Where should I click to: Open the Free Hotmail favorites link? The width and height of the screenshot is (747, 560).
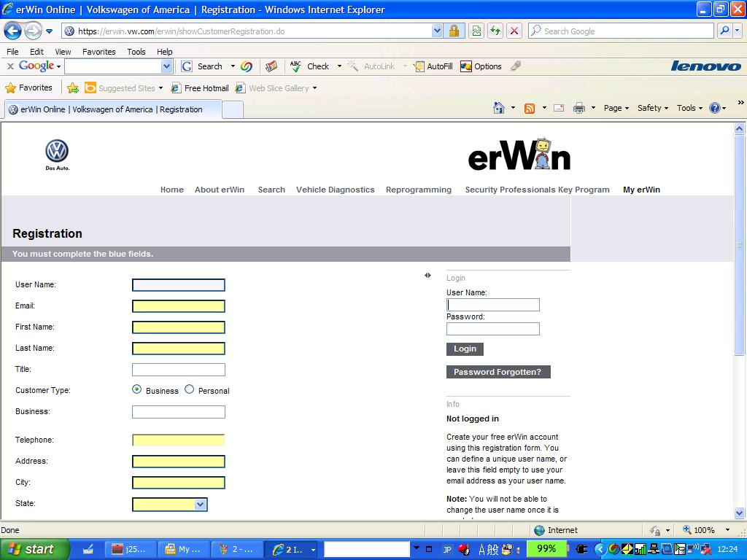[200, 88]
